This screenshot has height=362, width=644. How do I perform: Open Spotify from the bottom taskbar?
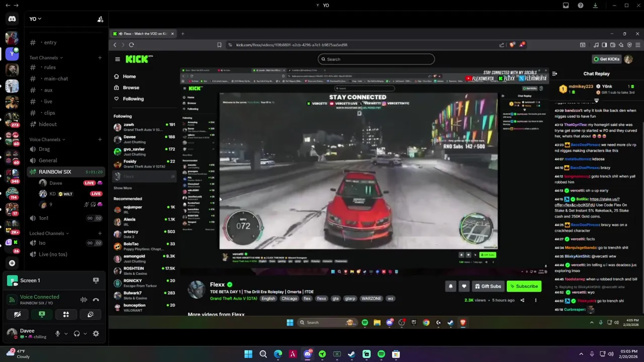coord(381,354)
